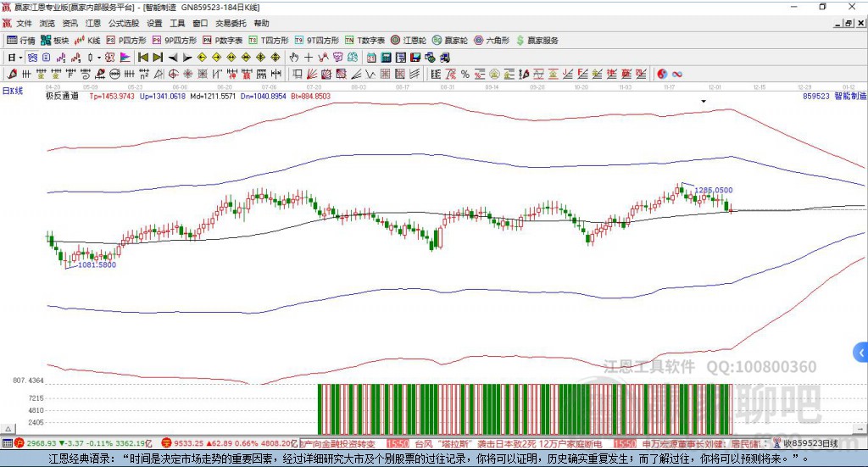Select the percent % tool icon

pyautogui.click(x=465, y=74)
